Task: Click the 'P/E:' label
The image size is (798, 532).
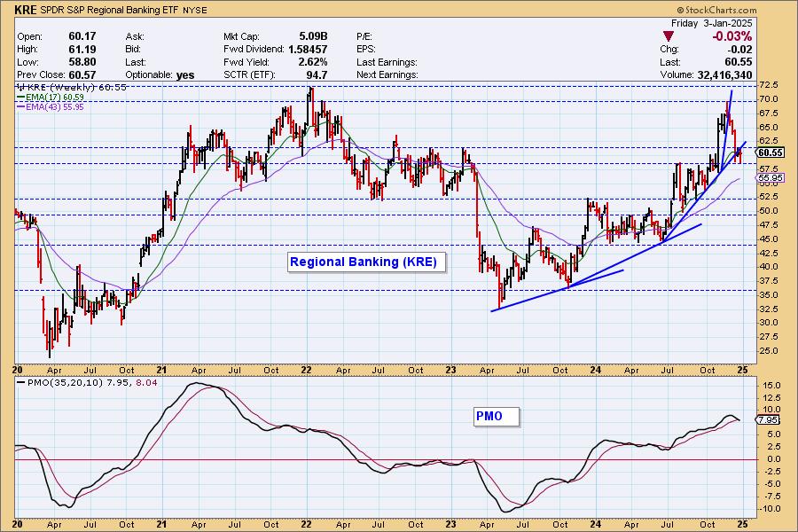Action: (x=364, y=36)
